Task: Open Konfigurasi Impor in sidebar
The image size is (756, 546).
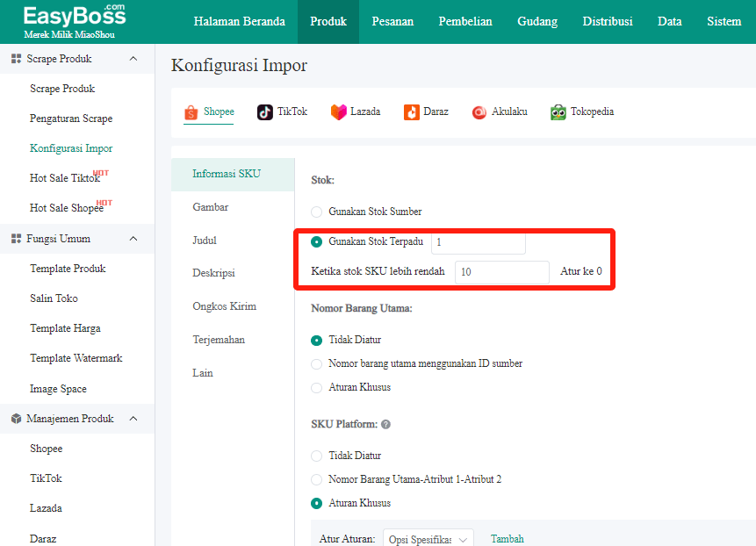Action: pyautogui.click(x=71, y=148)
